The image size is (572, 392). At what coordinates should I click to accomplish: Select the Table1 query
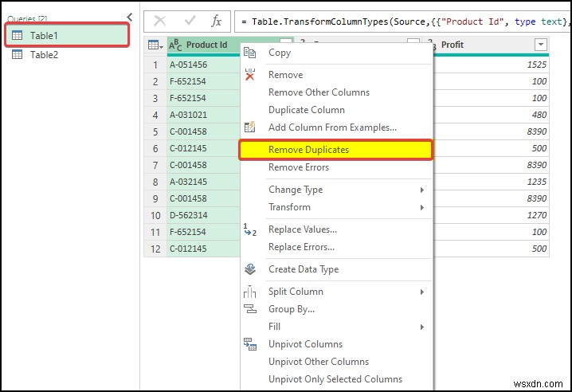[x=67, y=35]
